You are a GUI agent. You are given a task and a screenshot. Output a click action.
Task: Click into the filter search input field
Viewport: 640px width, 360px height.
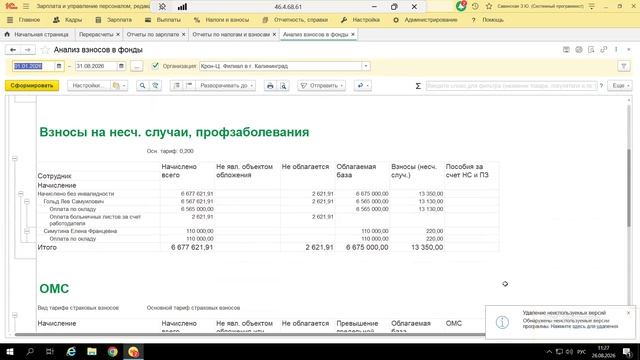pyautogui.click(x=511, y=86)
